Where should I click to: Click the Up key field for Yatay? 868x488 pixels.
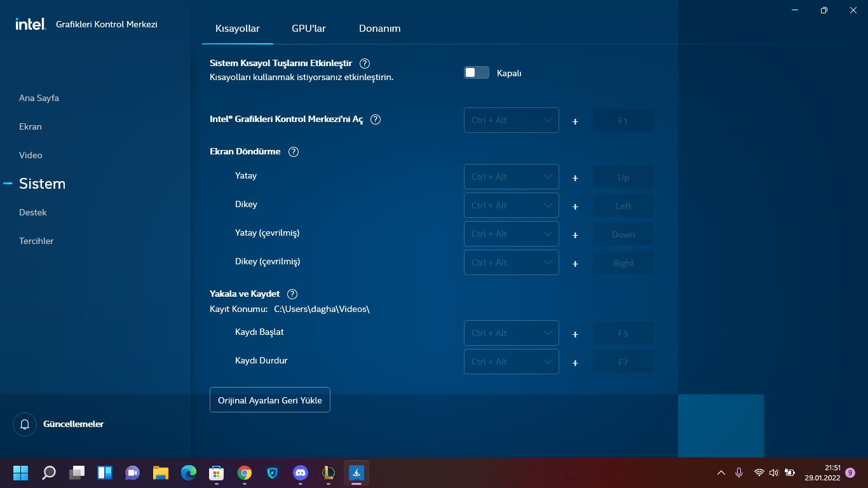[623, 177]
